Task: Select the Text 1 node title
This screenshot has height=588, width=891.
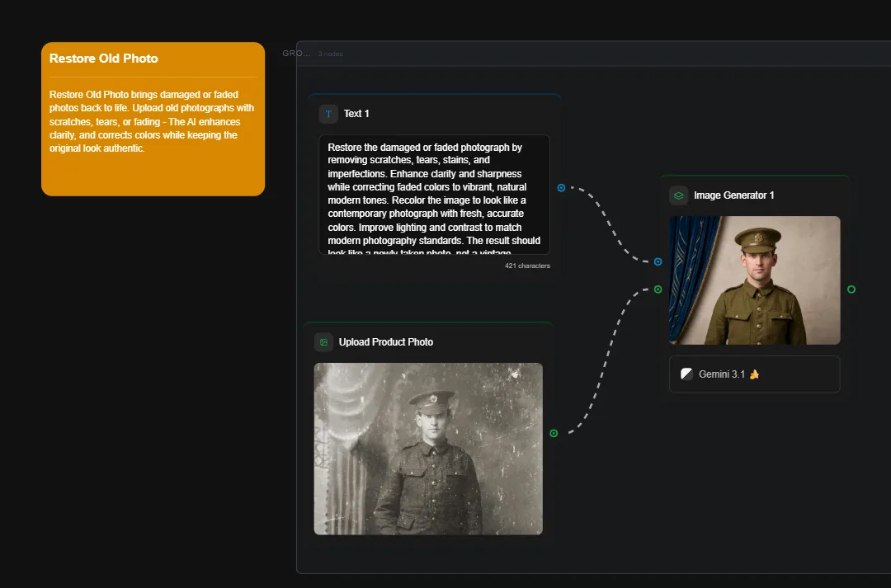Action: click(356, 114)
